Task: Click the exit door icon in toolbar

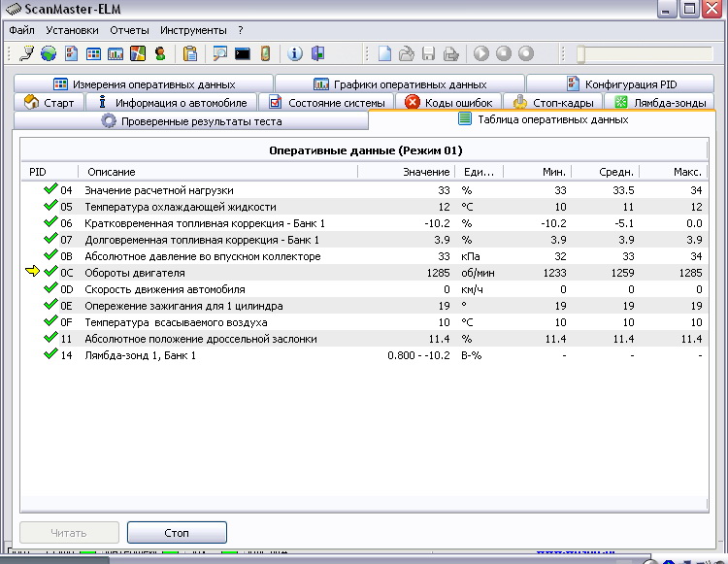Action: point(315,53)
